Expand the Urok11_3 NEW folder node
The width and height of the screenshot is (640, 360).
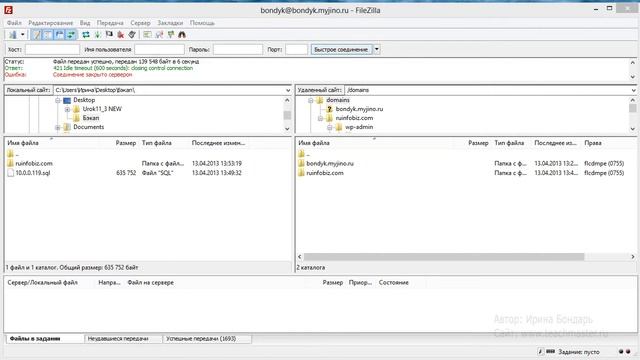pos(67,109)
